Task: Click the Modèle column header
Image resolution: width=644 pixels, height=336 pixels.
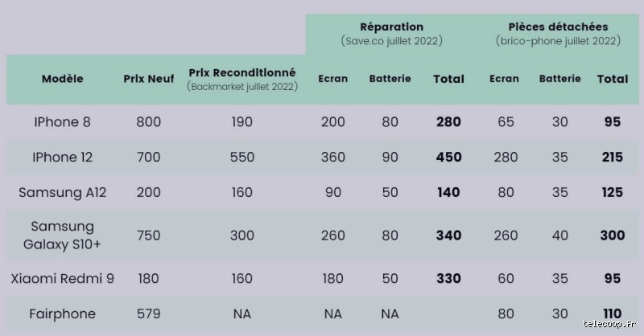Action: click(63, 78)
